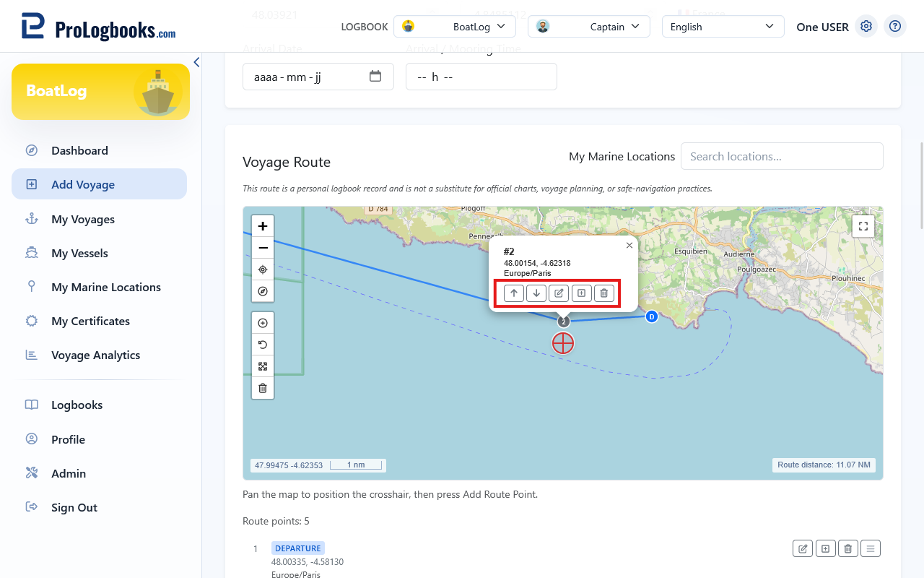
Task: Open the Captain role dropdown
Action: (x=589, y=27)
